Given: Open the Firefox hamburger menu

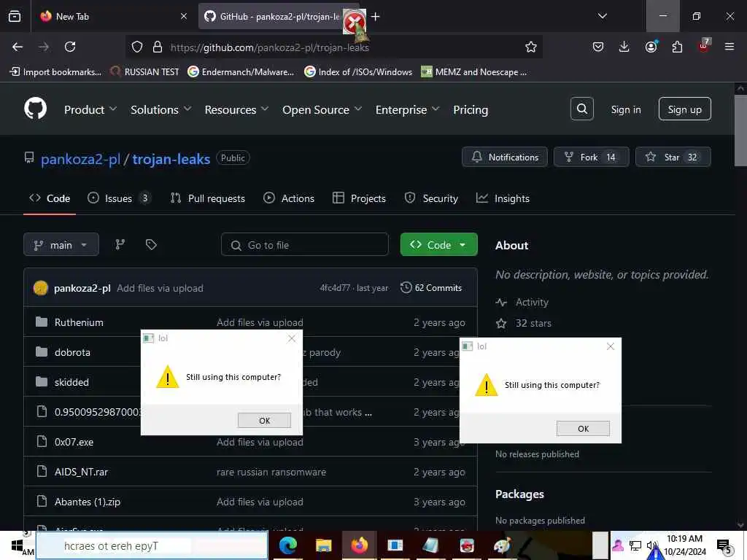Looking at the screenshot, I should click(x=729, y=47).
